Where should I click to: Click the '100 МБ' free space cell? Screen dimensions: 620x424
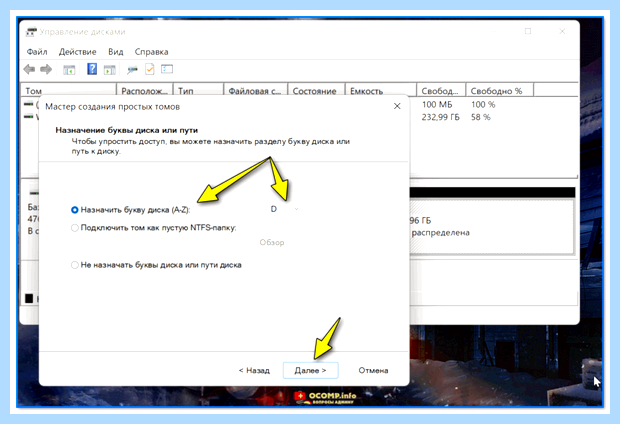point(437,105)
